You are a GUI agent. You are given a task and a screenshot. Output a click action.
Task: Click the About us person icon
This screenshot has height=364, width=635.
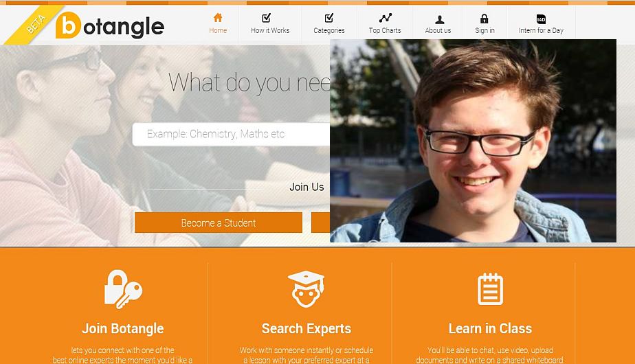click(439, 19)
